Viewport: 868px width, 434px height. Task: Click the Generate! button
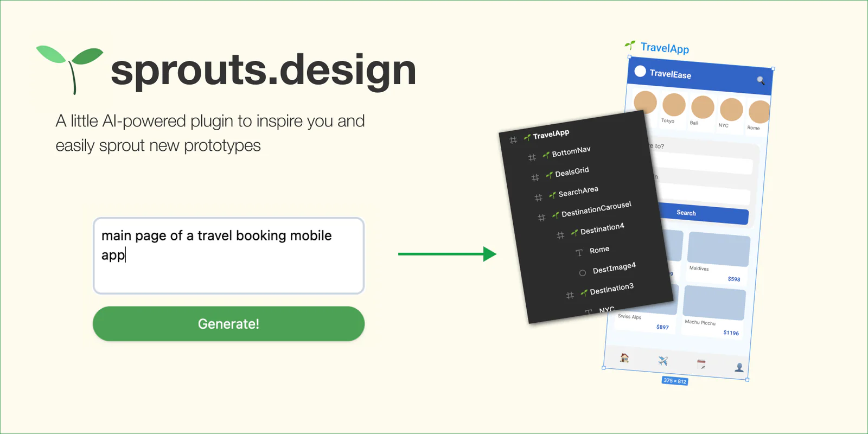click(x=228, y=324)
